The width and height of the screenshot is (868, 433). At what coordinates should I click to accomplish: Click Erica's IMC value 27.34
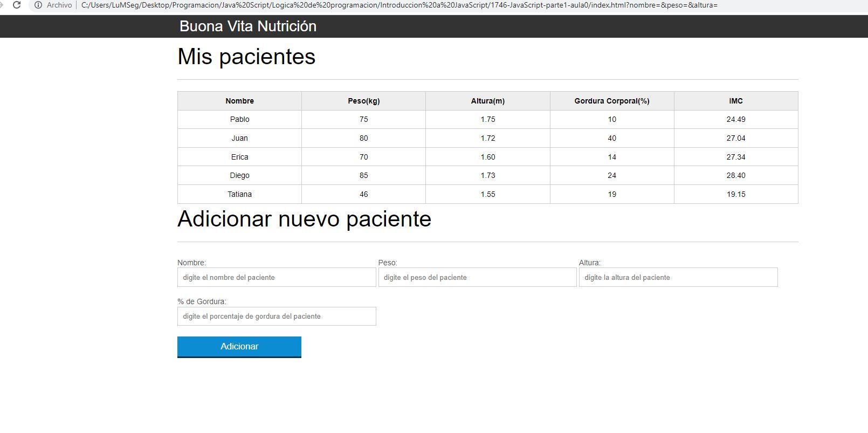[x=736, y=157]
